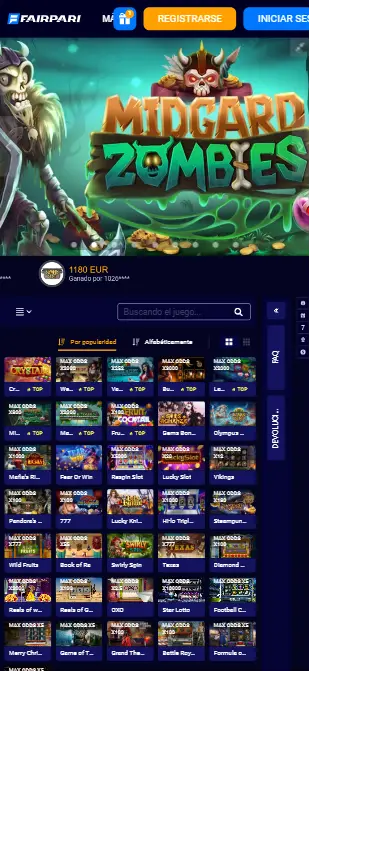Collapse the side panel with double-arrow icon
392x850 pixels.
click(x=276, y=311)
